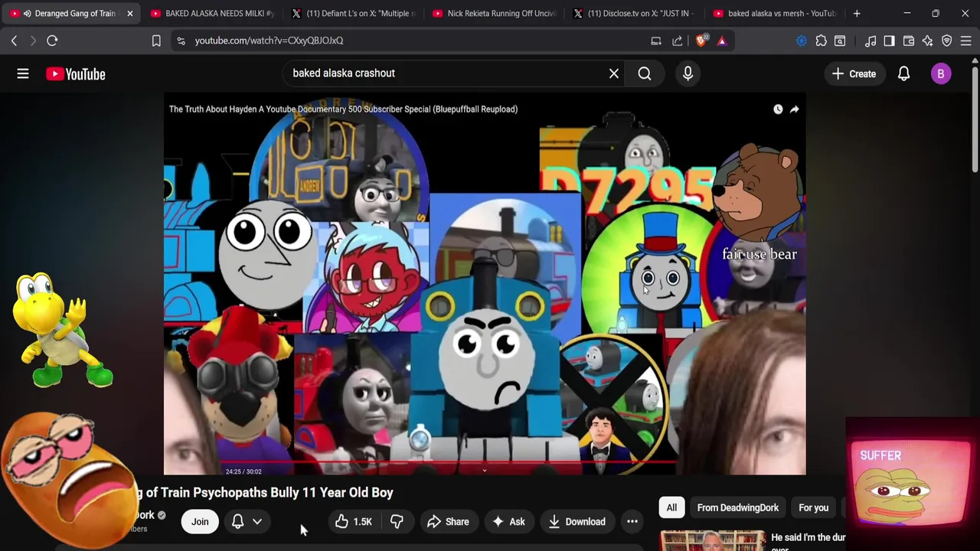Click the Watch Later clock icon on video
The width and height of the screenshot is (980, 551).
(778, 109)
